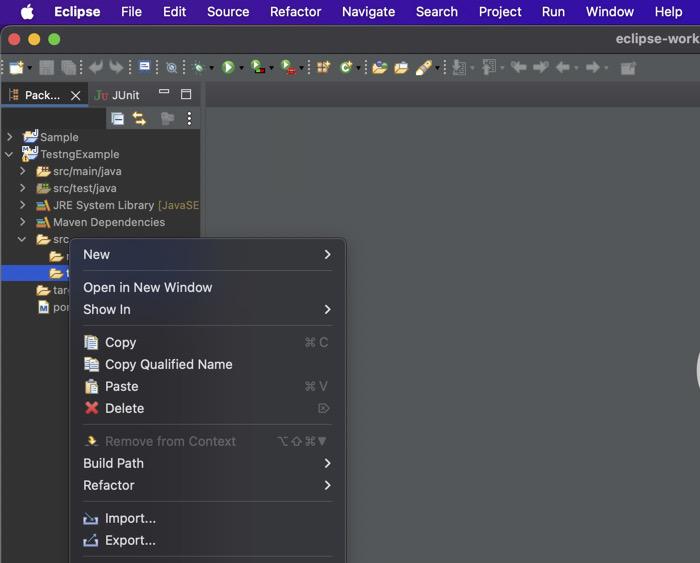Viewport: 700px width, 563px height.
Task: Select Maven Dependencies in the tree
Action: point(108,222)
